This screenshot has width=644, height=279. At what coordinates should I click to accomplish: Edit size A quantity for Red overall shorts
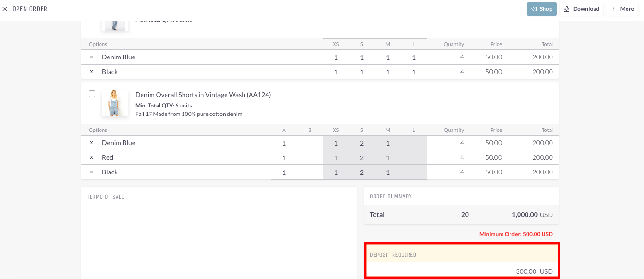[x=284, y=157]
